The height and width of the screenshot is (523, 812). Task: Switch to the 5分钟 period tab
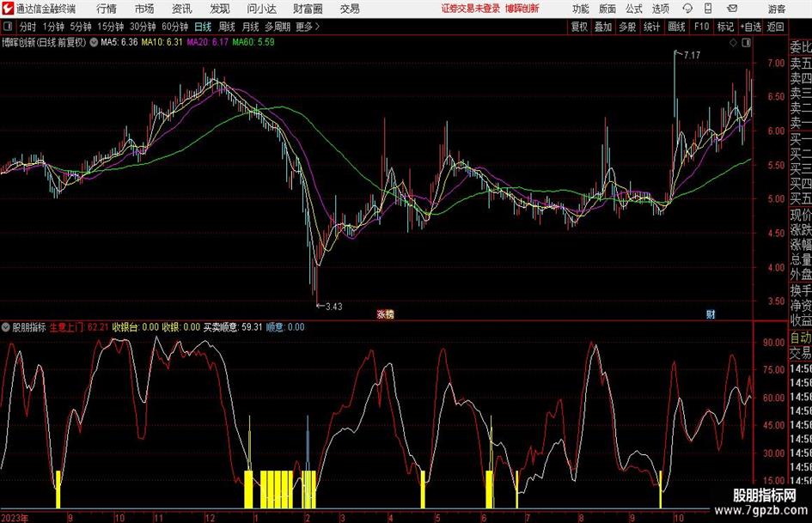(81, 27)
